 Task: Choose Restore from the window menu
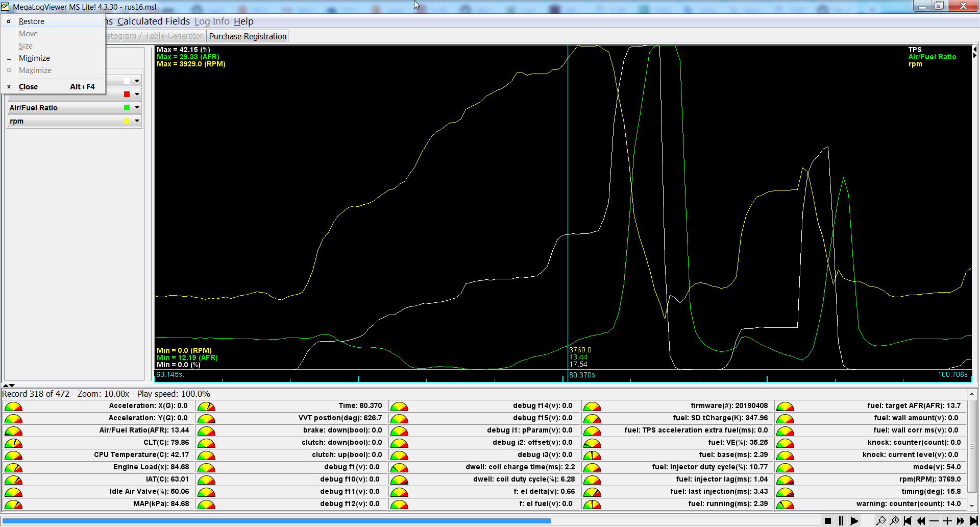point(53,21)
